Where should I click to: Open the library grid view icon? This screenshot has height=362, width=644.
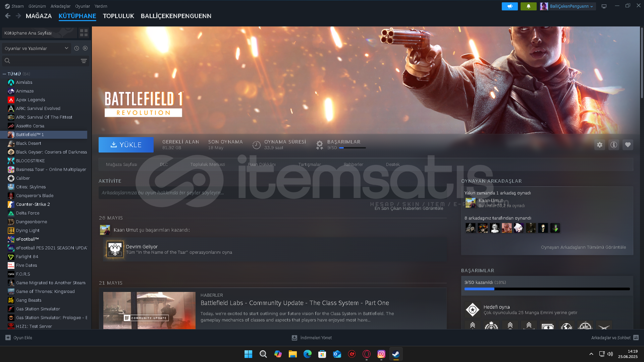coord(84,33)
